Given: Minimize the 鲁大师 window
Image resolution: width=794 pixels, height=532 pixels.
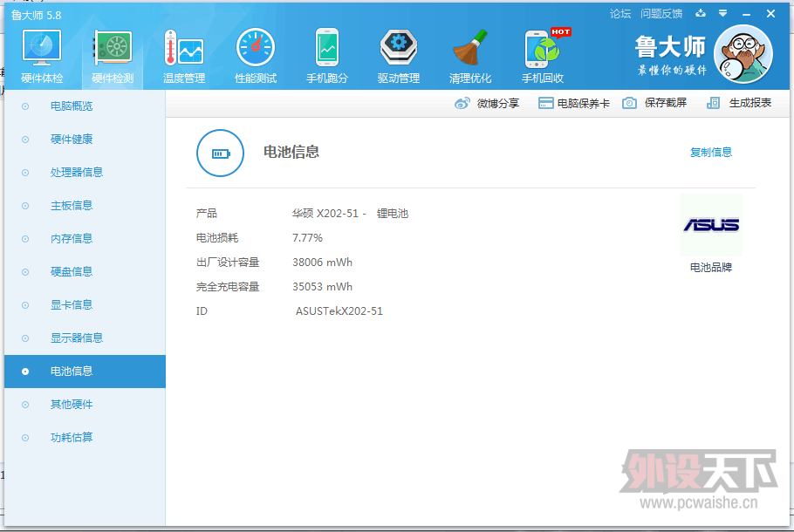Looking at the screenshot, I should pyautogui.click(x=746, y=14).
